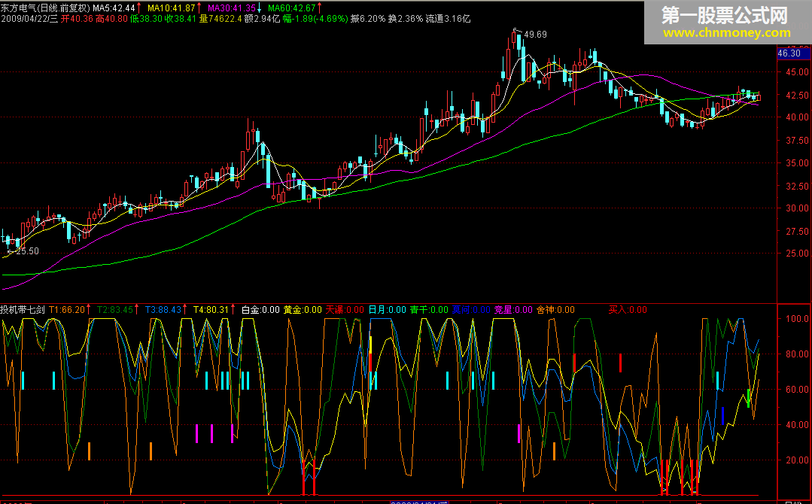812x504 pixels.
Task: Click the 35.00 price axis label
Action: coord(798,163)
